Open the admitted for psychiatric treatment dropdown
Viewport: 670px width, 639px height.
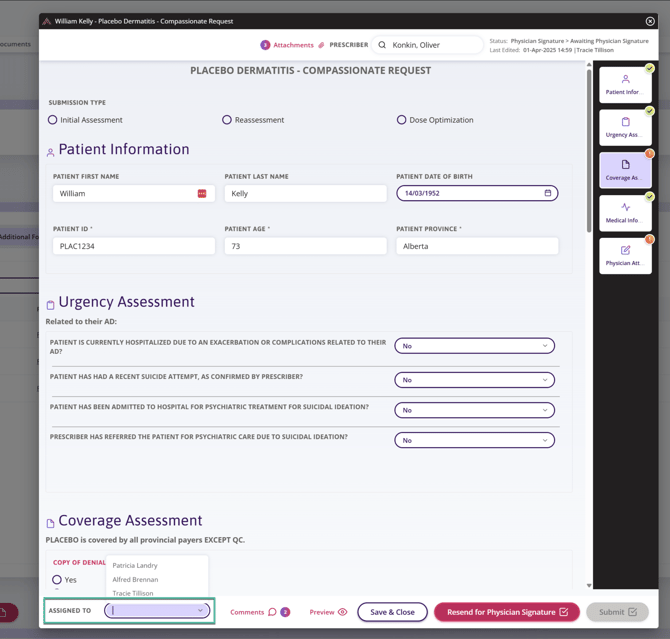pos(474,410)
